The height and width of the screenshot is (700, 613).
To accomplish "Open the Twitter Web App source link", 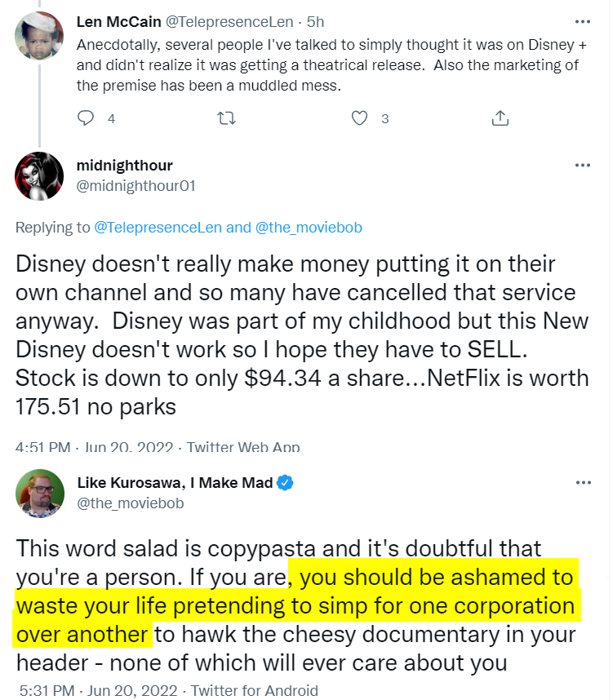I will (x=243, y=447).
